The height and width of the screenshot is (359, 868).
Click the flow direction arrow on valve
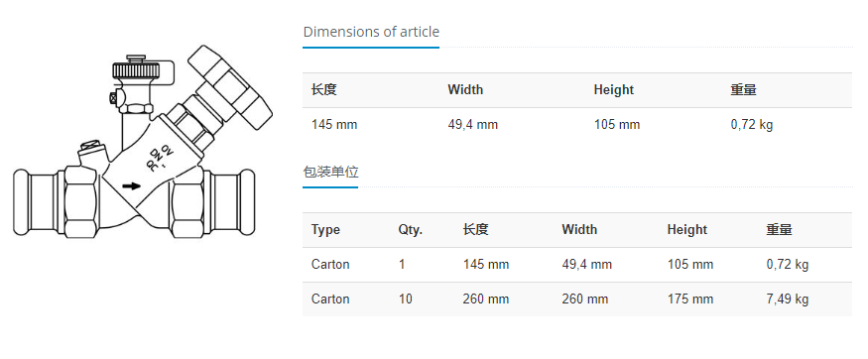point(131,185)
